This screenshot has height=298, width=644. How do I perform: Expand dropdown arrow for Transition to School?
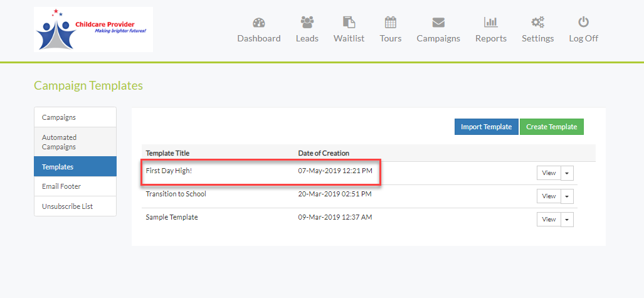[x=567, y=196]
